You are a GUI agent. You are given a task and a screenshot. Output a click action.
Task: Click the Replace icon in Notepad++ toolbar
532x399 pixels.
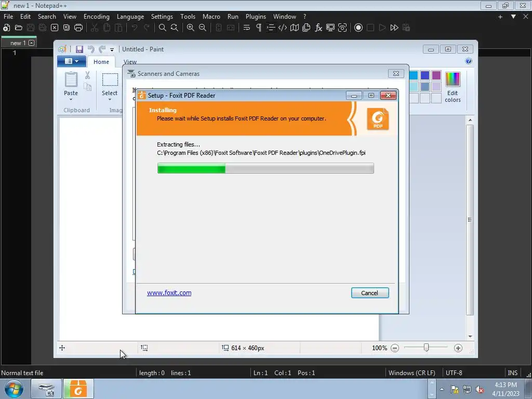tap(175, 28)
